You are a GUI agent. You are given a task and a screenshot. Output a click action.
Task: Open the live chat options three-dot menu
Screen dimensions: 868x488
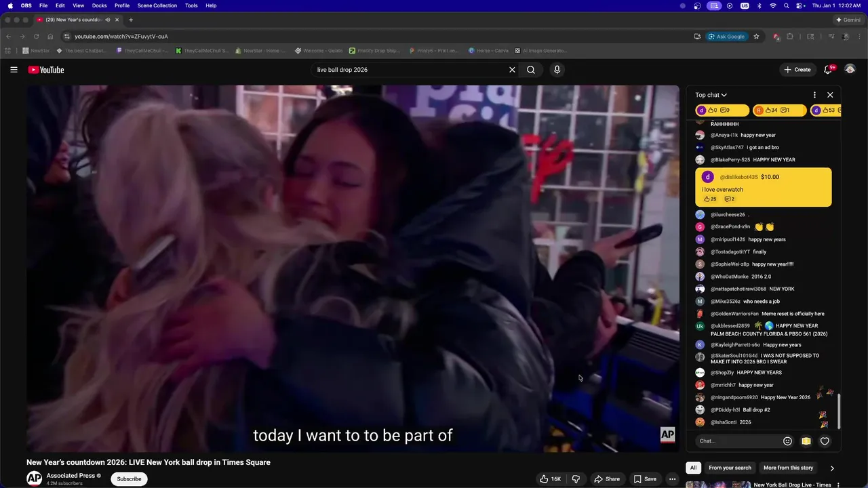[814, 95]
